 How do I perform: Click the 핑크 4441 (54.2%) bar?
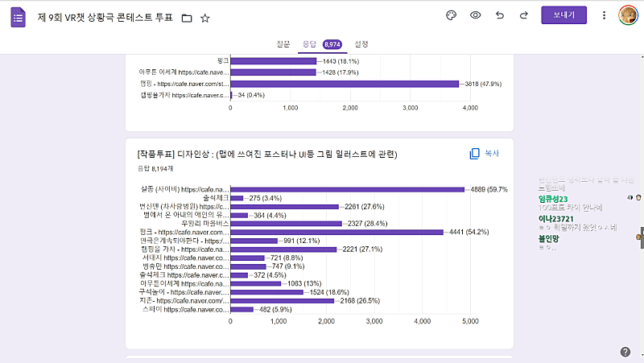click(x=336, y=232)
